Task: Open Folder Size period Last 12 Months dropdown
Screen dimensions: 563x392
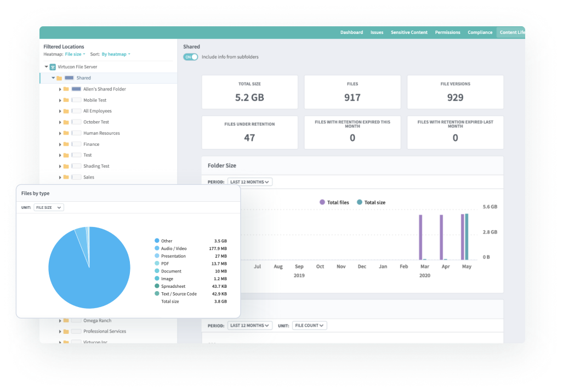Action: tap(250, 182)
